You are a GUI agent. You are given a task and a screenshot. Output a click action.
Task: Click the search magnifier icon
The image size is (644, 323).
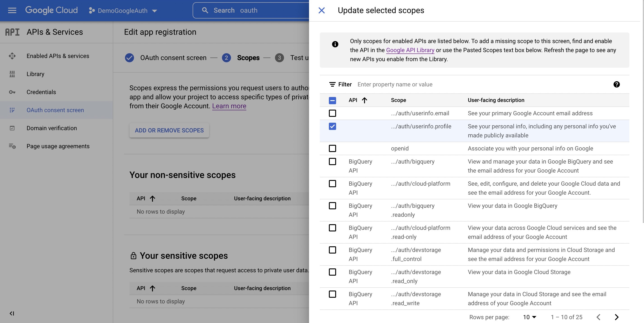205,10
